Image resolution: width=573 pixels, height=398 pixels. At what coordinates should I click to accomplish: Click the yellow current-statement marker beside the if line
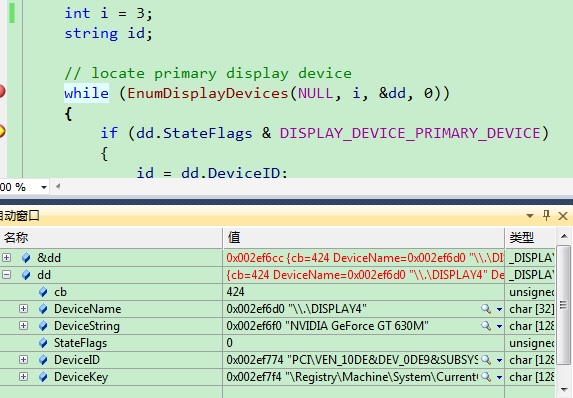[2, 131]
